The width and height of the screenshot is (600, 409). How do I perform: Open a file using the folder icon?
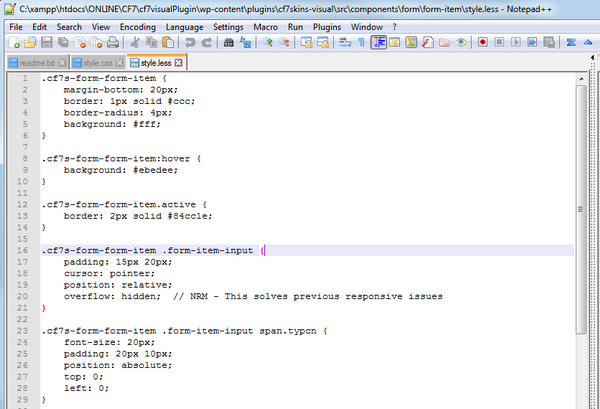(x=30, y=43)
